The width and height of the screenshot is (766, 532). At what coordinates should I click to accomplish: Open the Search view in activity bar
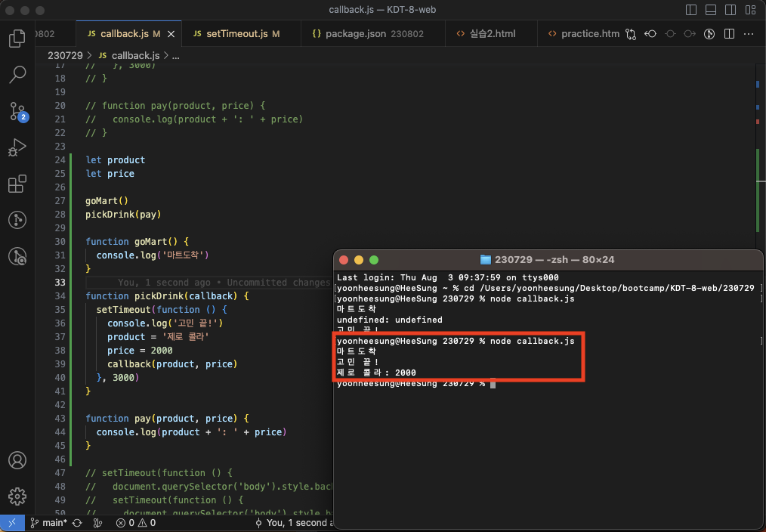click(x=17, y=75)
